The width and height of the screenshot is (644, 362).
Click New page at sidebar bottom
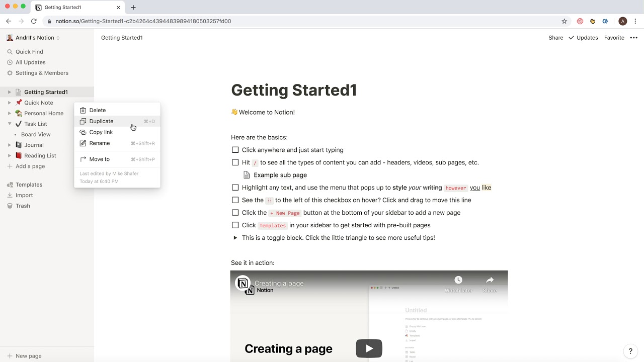pos(24,356)
